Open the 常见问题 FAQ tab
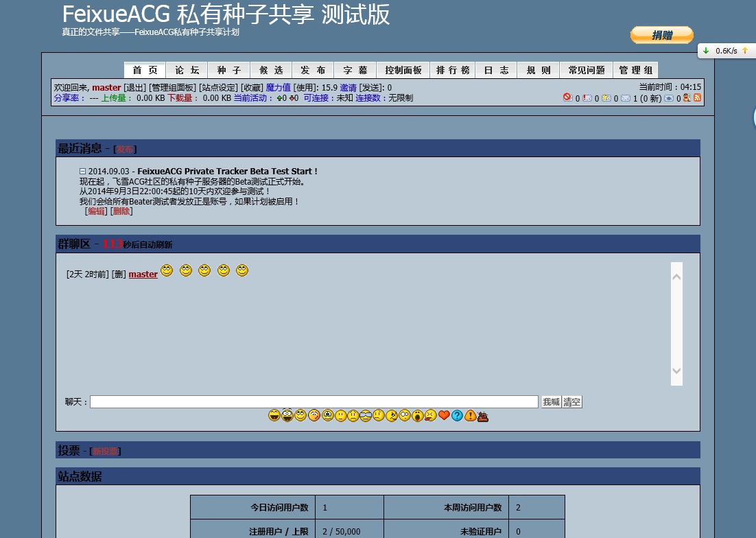The image size is (756, 538). [587, 70]
